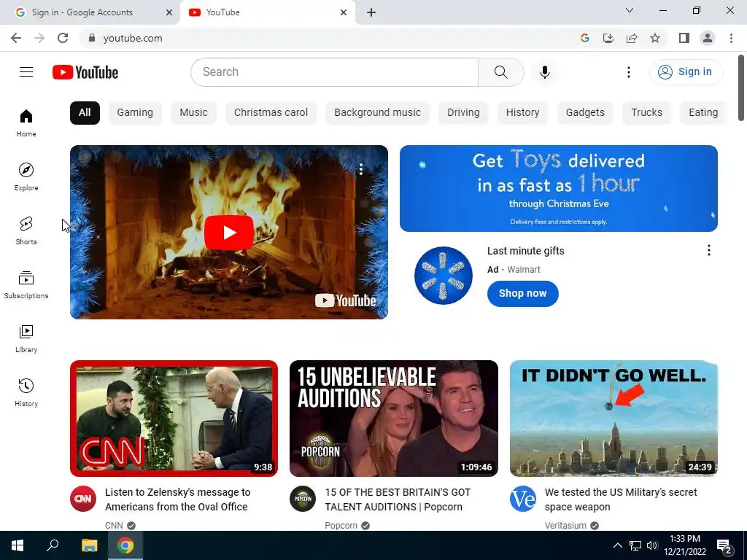Open Zelensky's message video title
Viewport: 747px width, 560px height.
tap(178, 499)
